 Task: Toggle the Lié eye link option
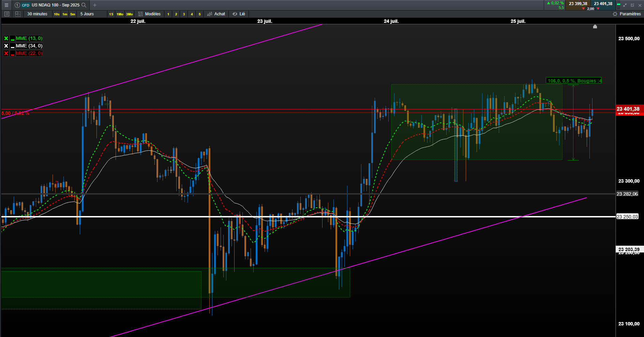(239, 14)
